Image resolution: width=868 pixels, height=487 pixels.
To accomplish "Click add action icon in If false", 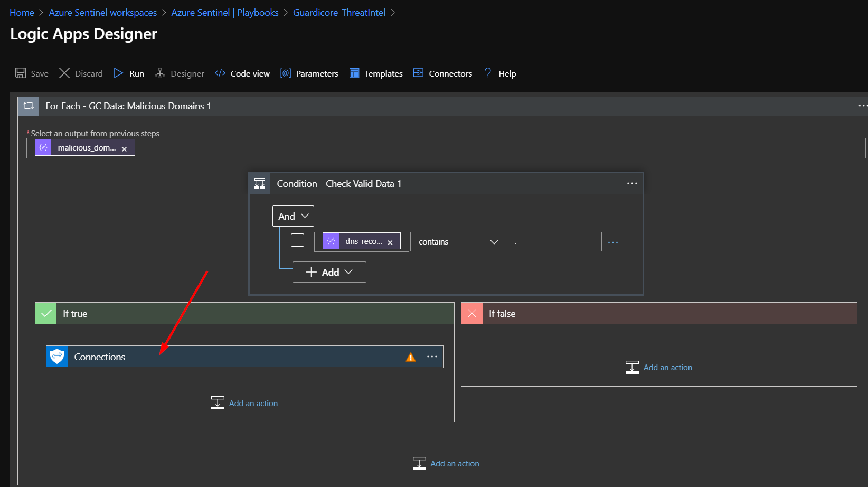I will (632, 367).
